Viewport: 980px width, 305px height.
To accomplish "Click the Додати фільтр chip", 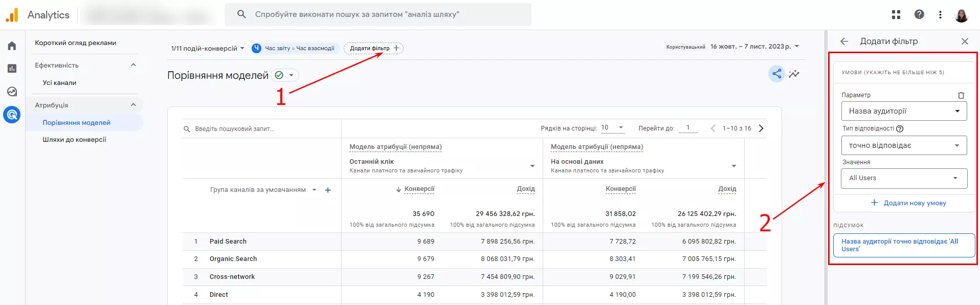I will click(x=374, y=48).
